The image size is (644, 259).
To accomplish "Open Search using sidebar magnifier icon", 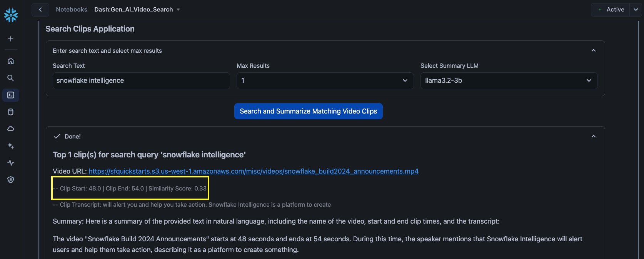I will 11,78.
